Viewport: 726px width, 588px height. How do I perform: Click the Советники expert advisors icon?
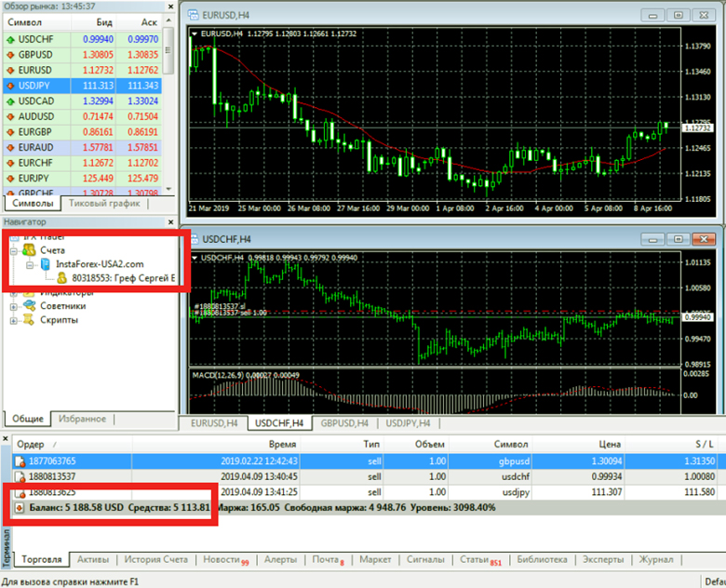point(29,305)
